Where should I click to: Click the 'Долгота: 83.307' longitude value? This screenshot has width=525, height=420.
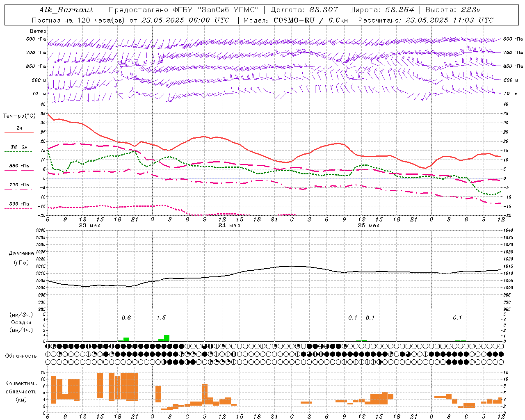pos(304,10)
